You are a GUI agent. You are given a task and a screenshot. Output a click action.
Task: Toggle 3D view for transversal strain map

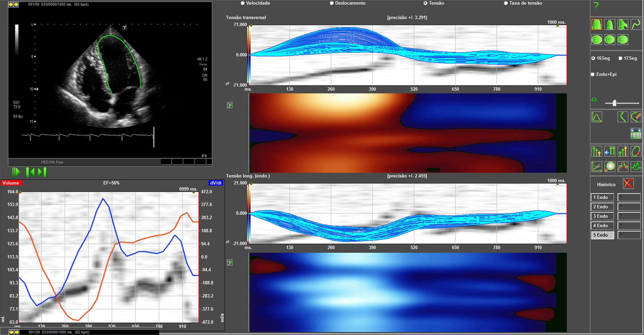pos(230,105)
